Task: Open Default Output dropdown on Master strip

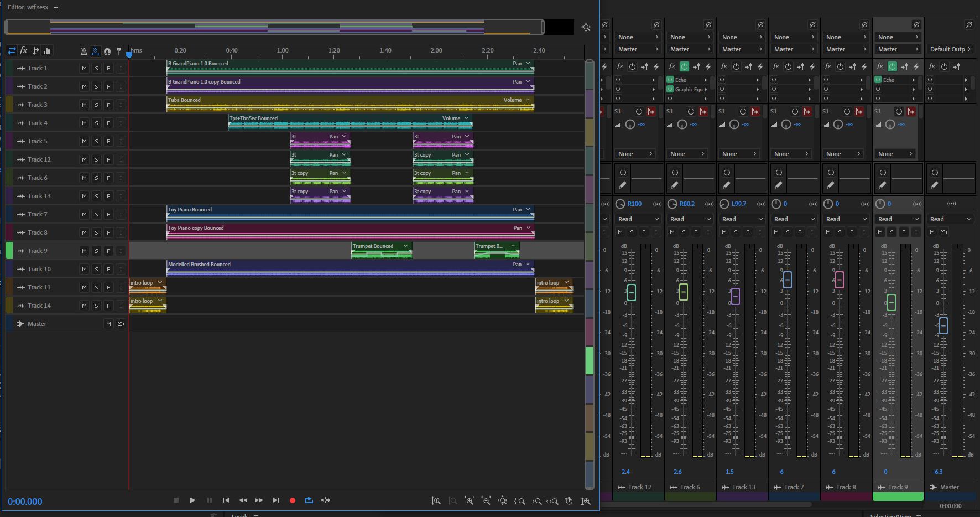Action: pos(950,49)
